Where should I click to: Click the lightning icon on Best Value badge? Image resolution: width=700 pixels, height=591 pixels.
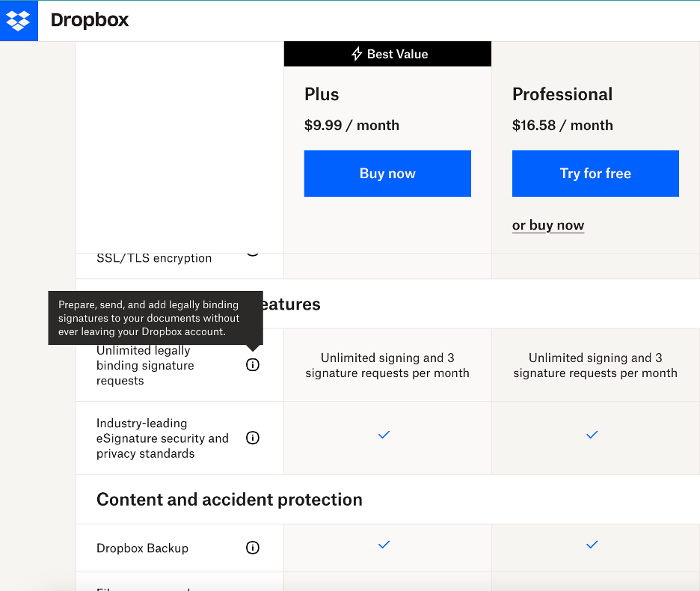point(357,53)
